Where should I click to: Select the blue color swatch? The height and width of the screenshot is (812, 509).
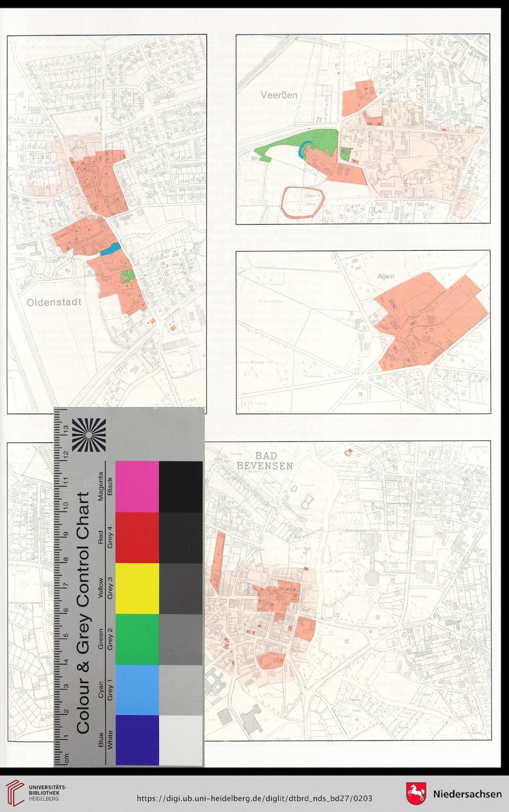[137, 740]
